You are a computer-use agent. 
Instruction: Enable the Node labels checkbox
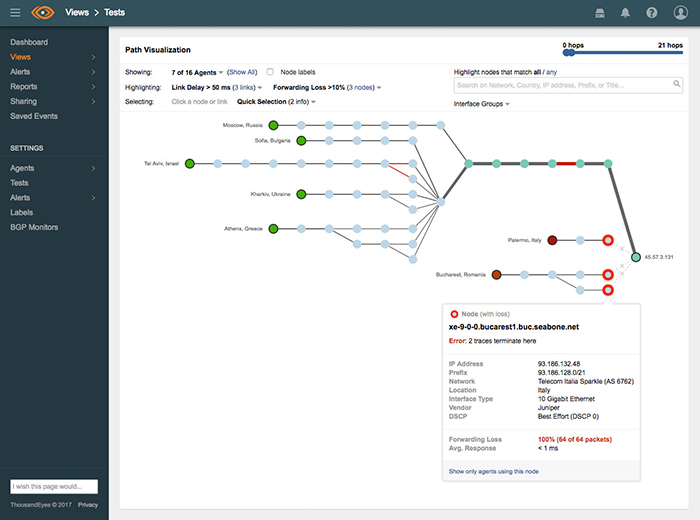point(270,72)
